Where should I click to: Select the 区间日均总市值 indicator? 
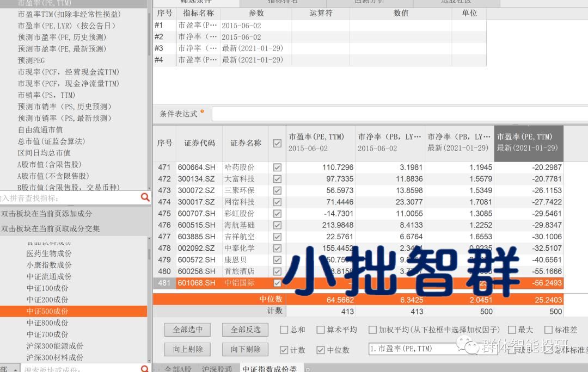click(x=44, y=153)
